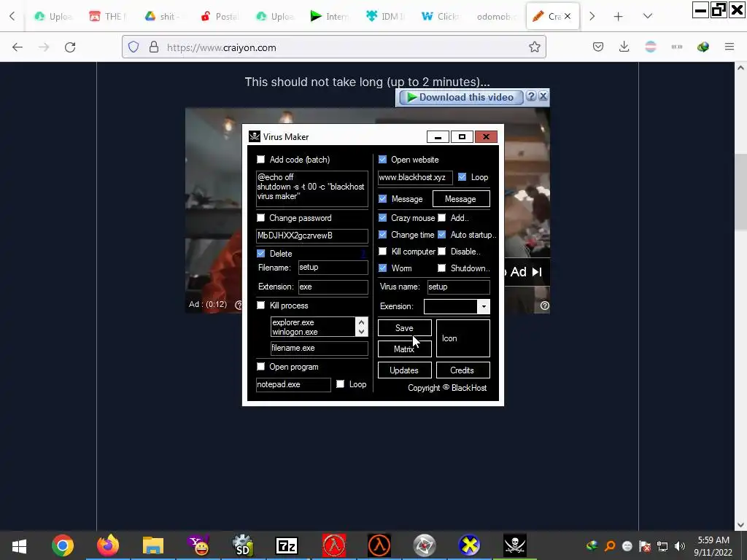The image size is (747, 560).
Task: Enable the Kill process checkbox
Action: (x=260, y=306)
